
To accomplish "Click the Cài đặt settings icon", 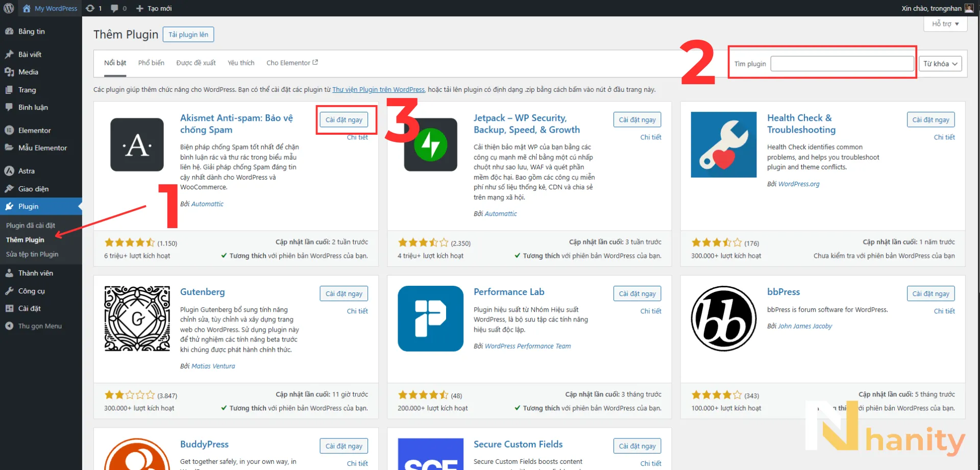I will coord(9,308).
